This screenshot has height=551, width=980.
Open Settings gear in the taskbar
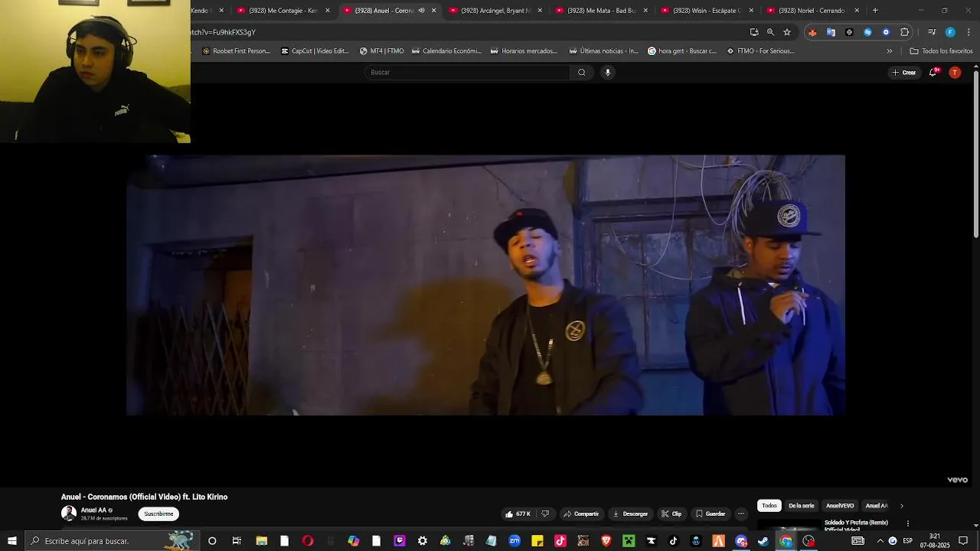[x=423, y=541]
